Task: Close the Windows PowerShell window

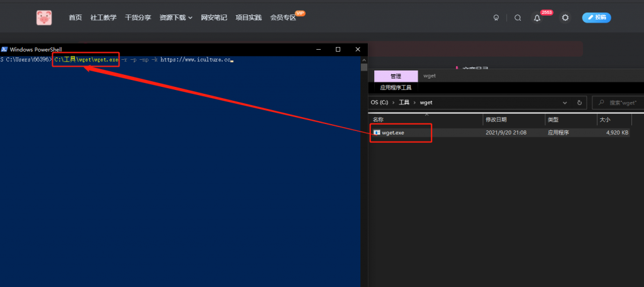Action: pyautogui.click(x=357, y=49)
